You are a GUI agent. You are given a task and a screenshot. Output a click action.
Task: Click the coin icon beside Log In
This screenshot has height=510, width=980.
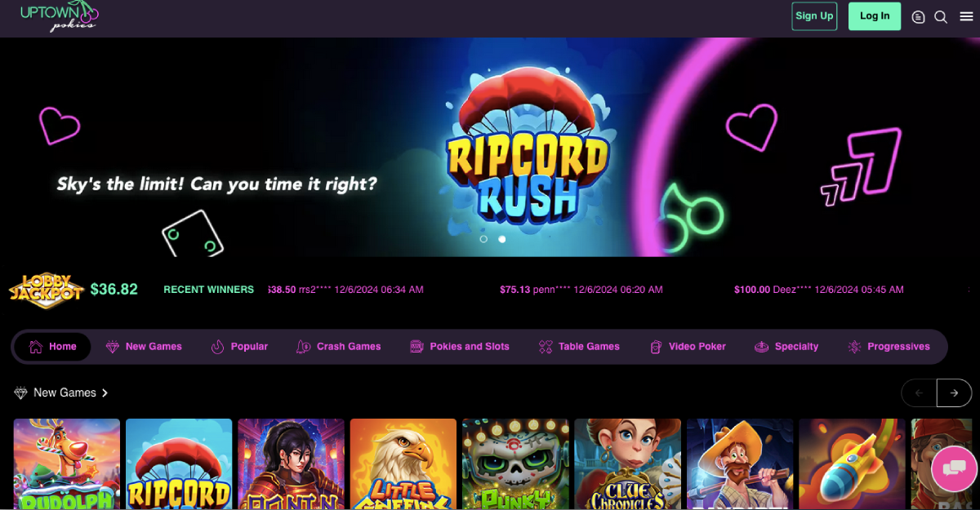coord(918,16)
